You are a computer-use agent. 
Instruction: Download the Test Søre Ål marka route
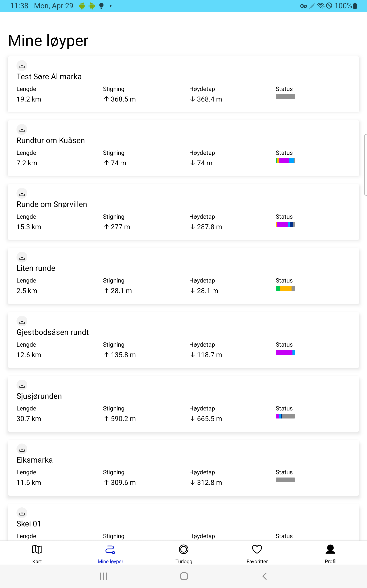[22, 65]
